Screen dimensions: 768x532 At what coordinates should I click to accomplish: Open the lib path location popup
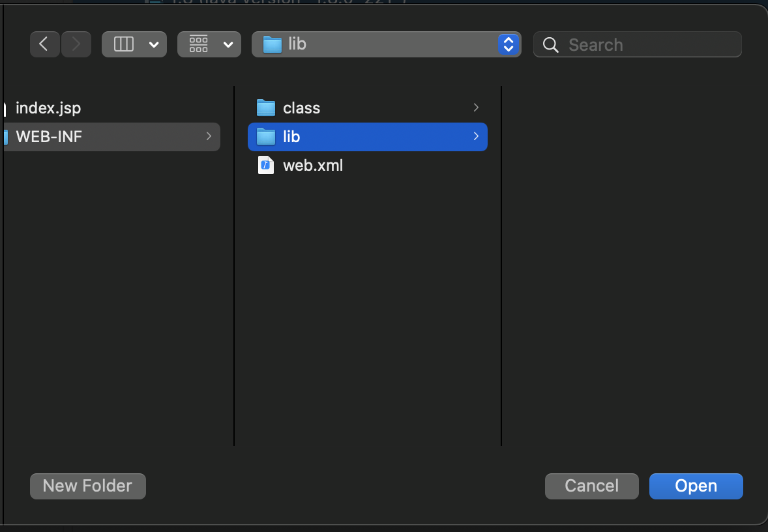pyautogui.click(x=508, y=44)
